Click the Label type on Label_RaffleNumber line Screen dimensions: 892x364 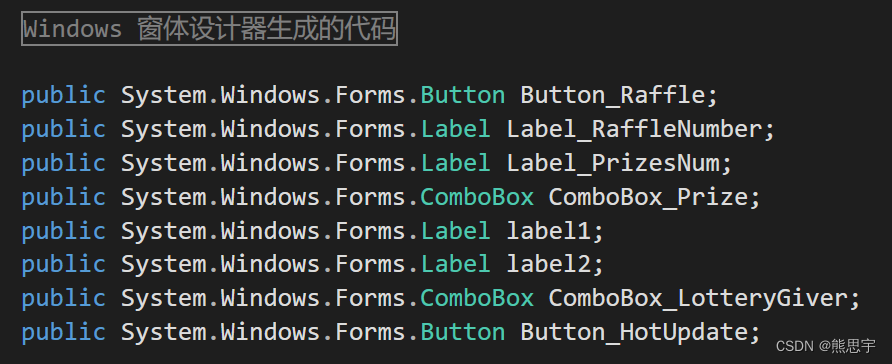455,129
